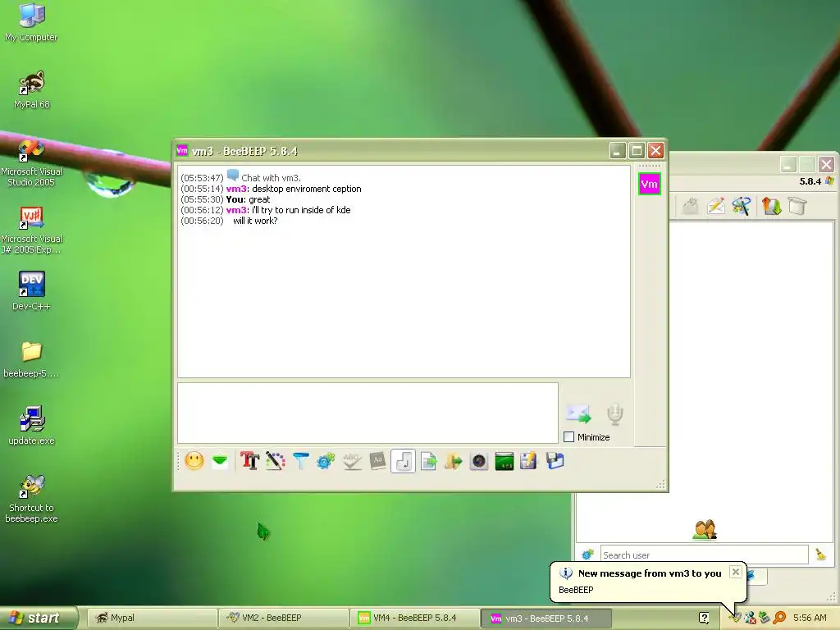Save the chat with the floppy disks icon

tap(555, 461)
